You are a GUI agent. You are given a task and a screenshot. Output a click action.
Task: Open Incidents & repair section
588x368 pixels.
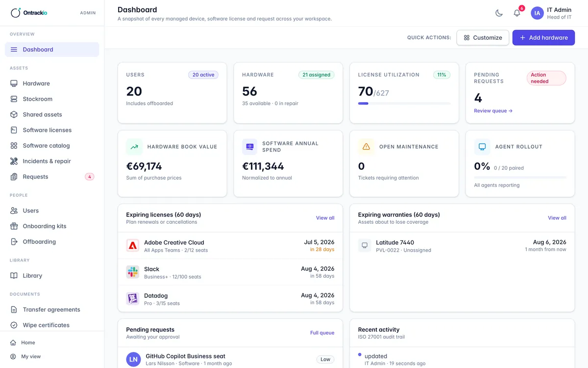[x=52, y=161]
